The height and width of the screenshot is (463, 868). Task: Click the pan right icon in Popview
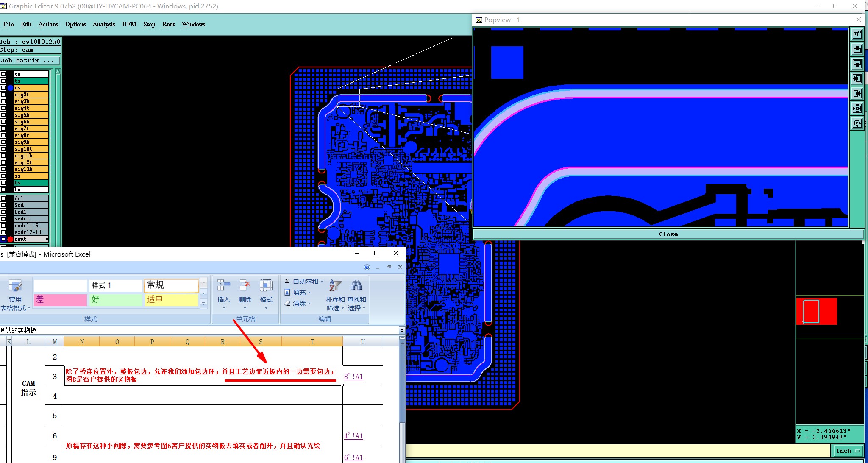(x=857, y=93)
